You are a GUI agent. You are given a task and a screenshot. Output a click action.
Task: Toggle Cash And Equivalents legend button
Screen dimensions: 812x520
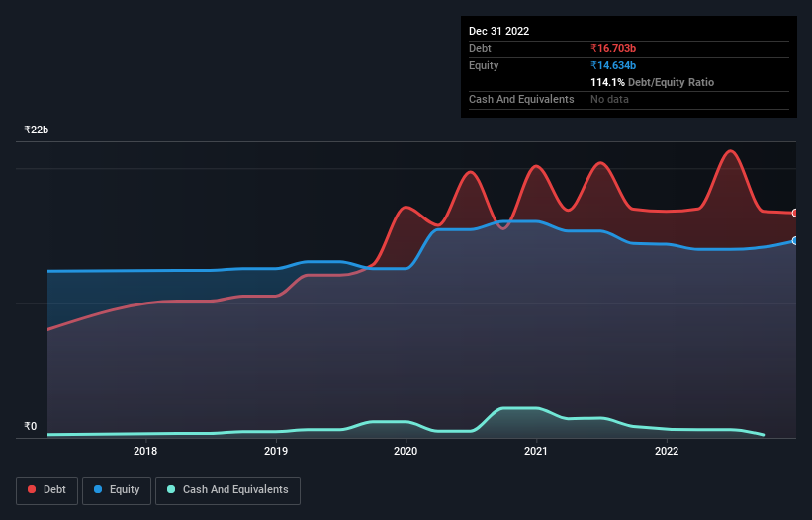click(x=227, y=490)
